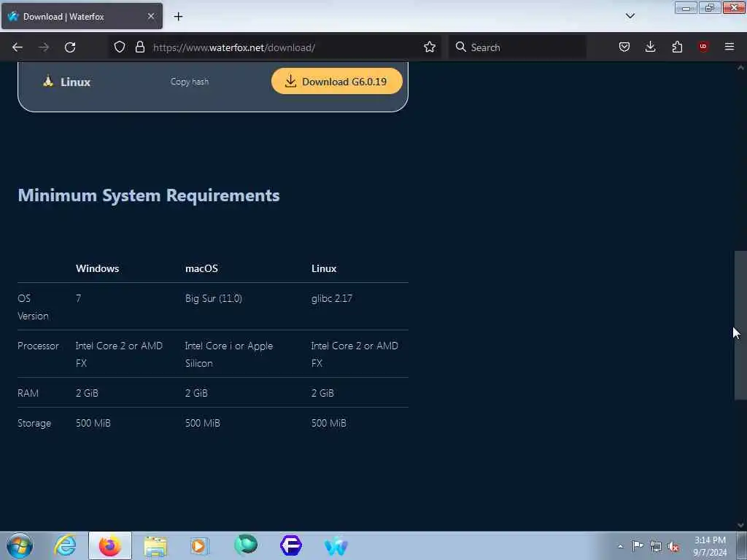Click the scrollbar up arrow
747x560 pixels.
[740, 68]
